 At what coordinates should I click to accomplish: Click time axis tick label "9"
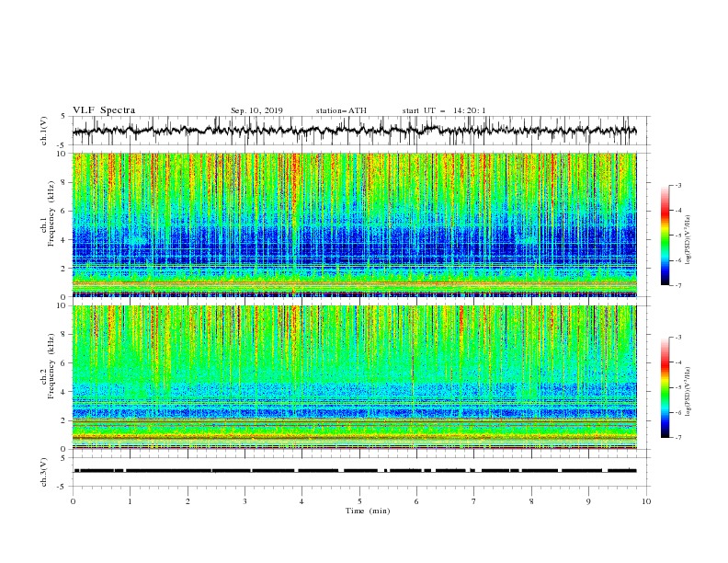point(588,501)
